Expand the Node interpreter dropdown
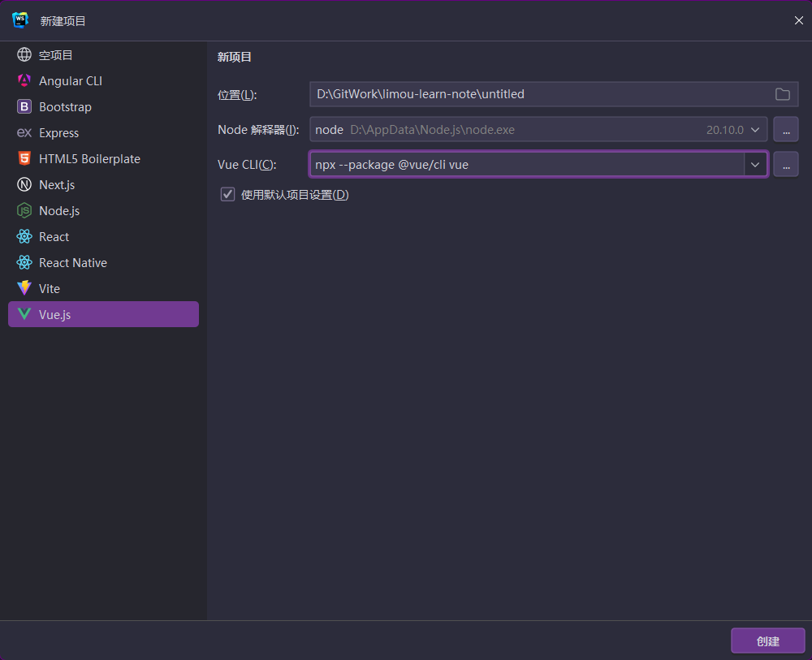Screen dimensions: 812x660 click(755, 130)
